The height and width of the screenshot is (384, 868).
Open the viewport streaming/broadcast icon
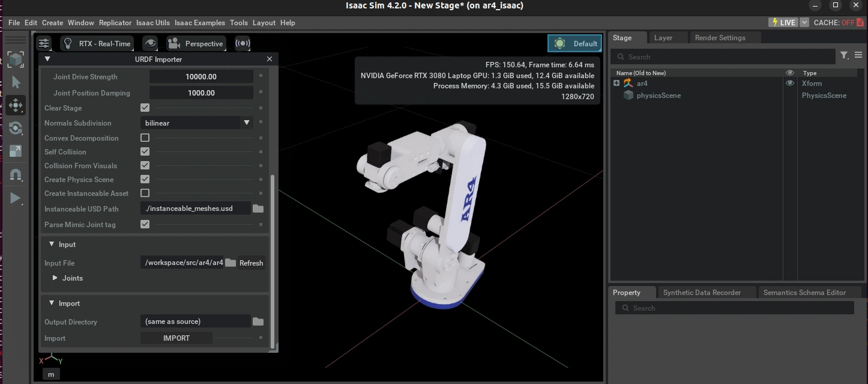[243, 43]
